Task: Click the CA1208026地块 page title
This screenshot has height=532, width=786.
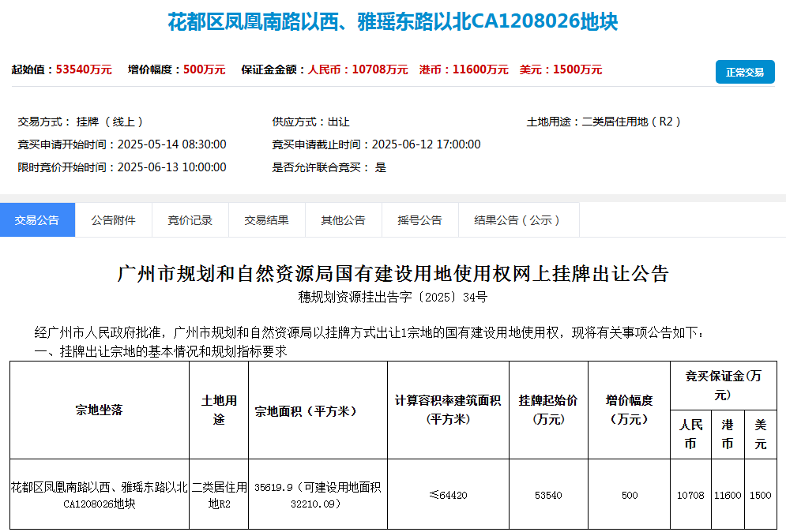Action: [x=393, y=22]
